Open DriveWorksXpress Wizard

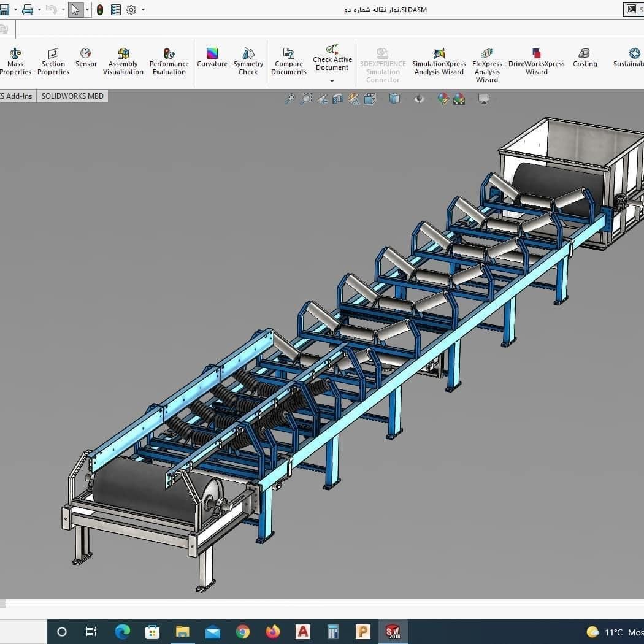coord(537,61)
